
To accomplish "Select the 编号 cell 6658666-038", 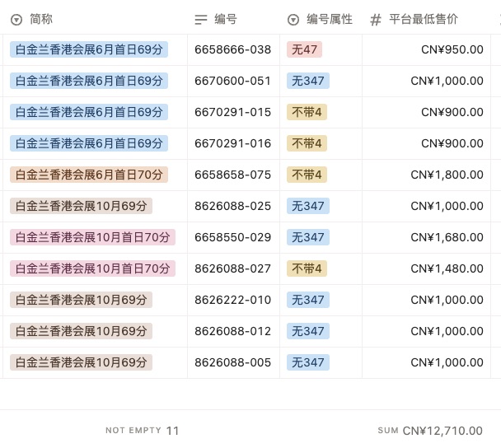I will (x=232, y=49).
